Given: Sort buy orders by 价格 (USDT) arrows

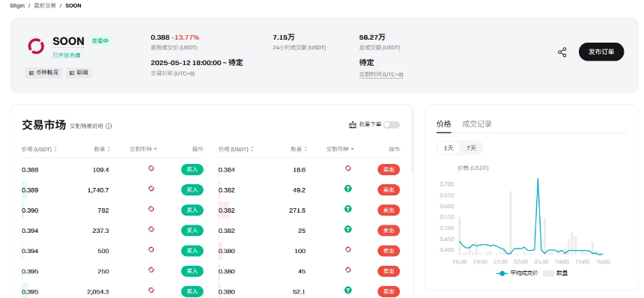Looking at the screenshot, I should pos(55,150).
